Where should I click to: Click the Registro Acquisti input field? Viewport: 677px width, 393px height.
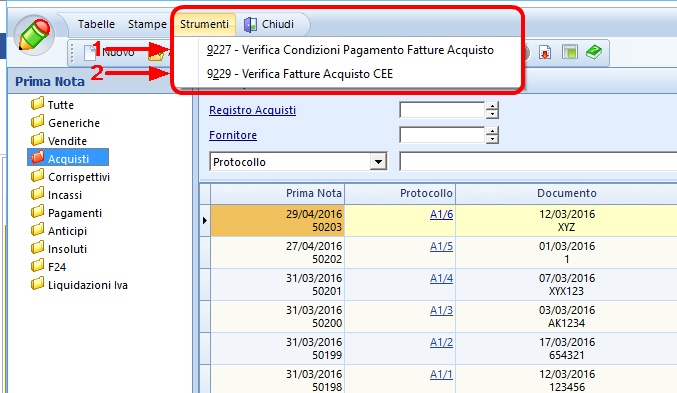point(442,110)
